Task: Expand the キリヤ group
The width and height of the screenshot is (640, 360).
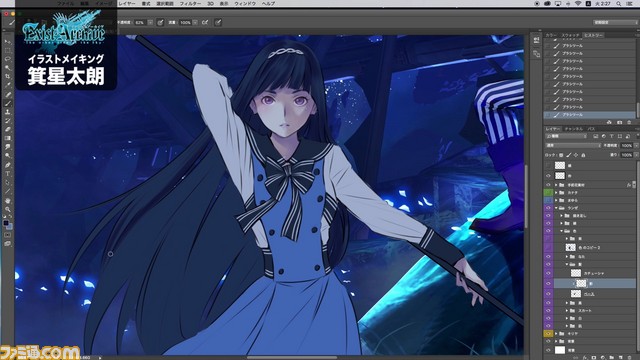Action: click(556, 333)
